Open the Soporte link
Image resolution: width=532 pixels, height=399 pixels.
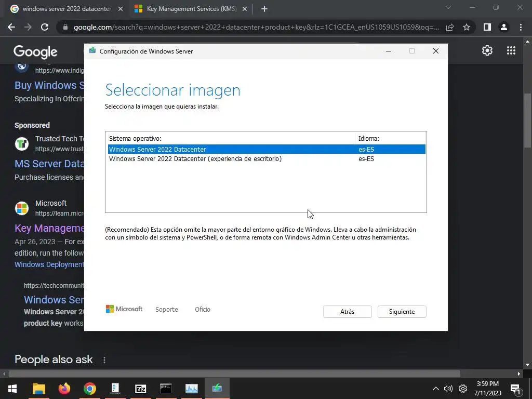[x=167, y=310]
